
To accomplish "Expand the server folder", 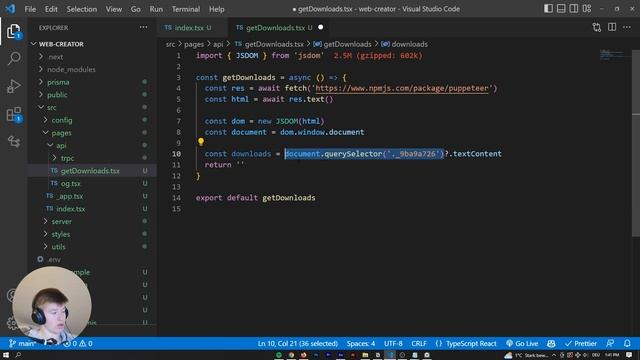I will point(61,221).
